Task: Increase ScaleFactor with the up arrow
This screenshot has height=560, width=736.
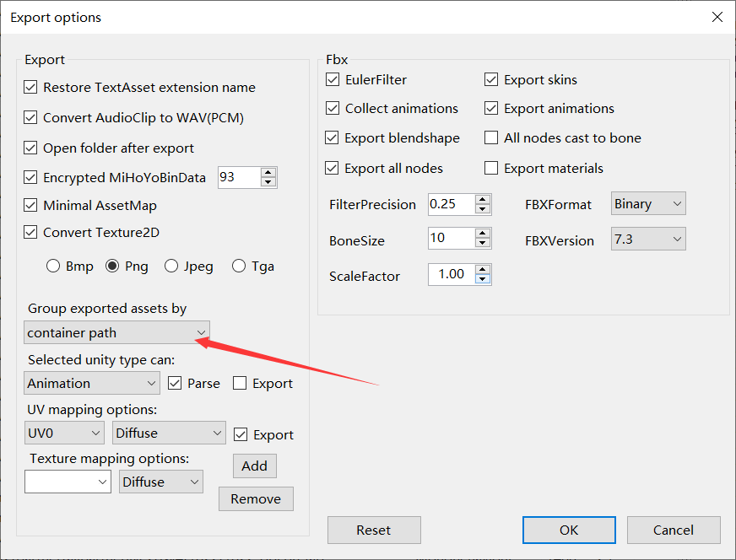Action: point(483,270)
